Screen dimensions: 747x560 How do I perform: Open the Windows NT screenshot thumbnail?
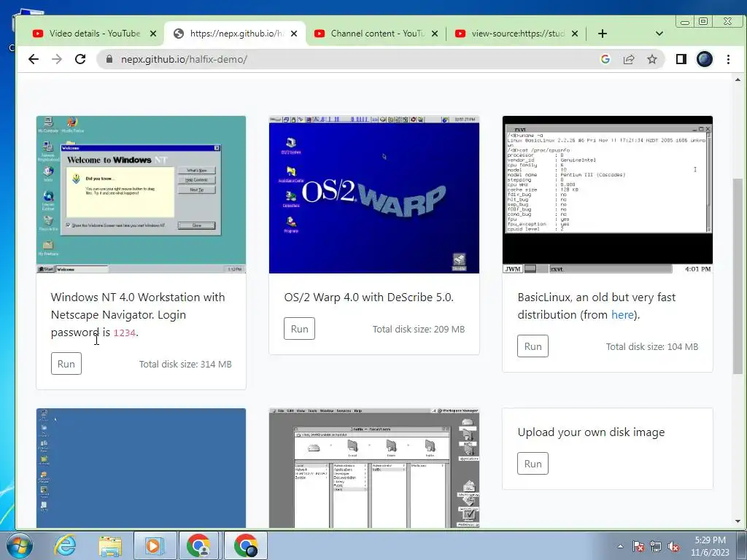[141, 195]
